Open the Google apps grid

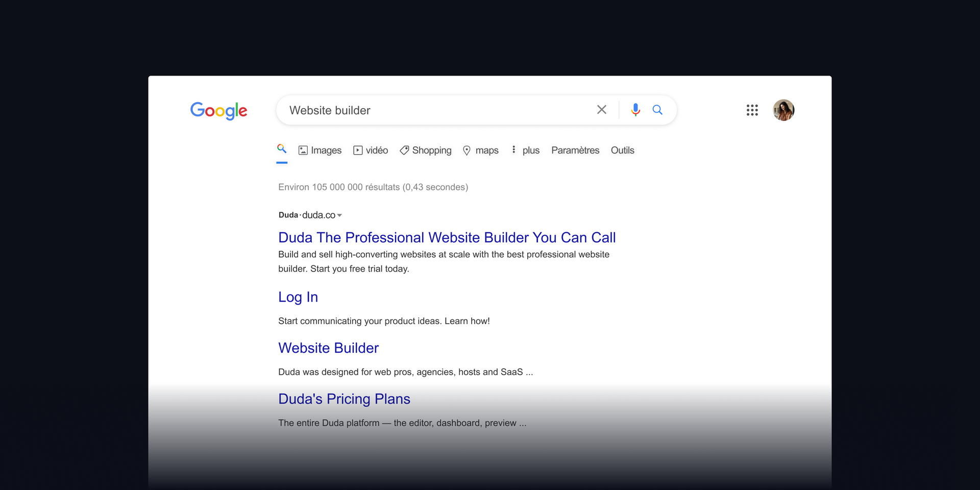tap(752, 110)
